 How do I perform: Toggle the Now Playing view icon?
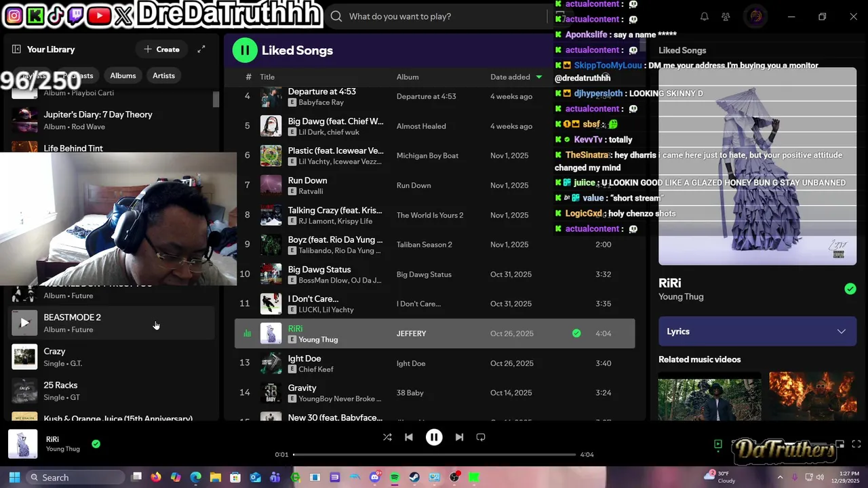tap(718, 445)
